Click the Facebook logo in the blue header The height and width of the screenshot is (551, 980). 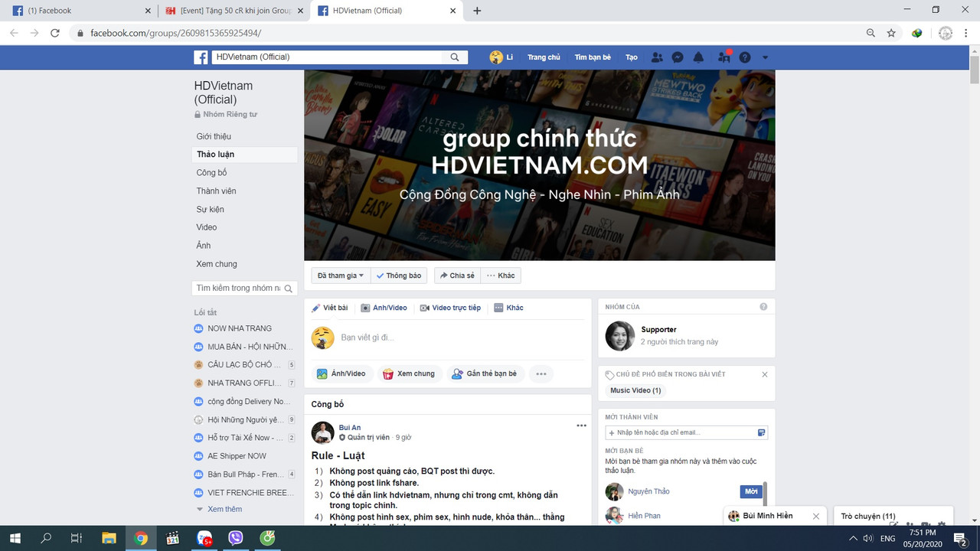201,57
